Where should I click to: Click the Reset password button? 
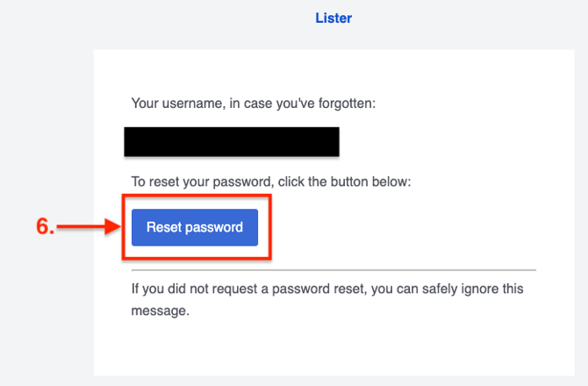pyautogui.click(x=194, y=227)
